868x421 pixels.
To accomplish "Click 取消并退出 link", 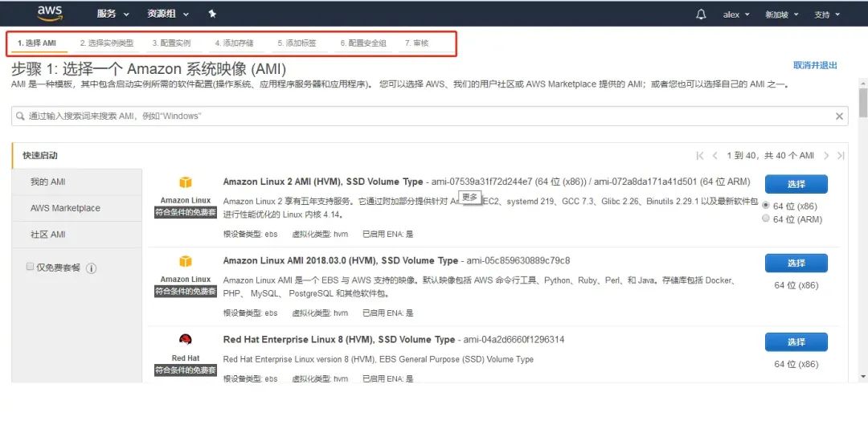I will [x=816, y=65].
